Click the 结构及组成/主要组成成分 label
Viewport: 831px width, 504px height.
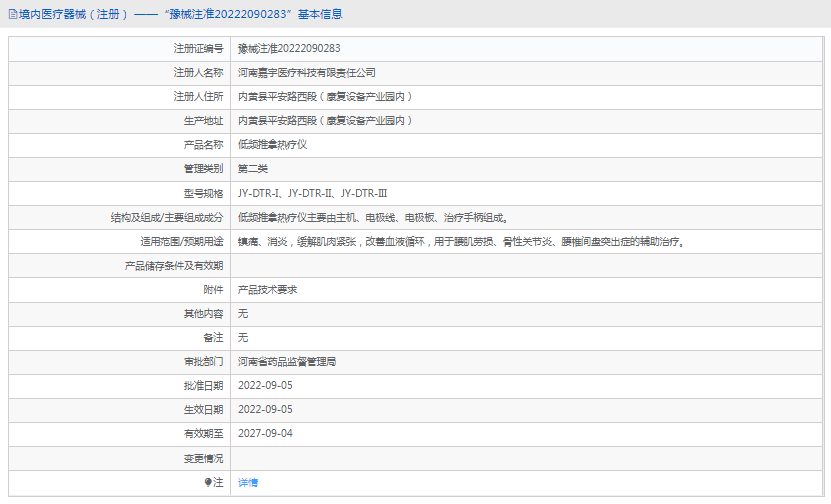[x=167, y=217]
